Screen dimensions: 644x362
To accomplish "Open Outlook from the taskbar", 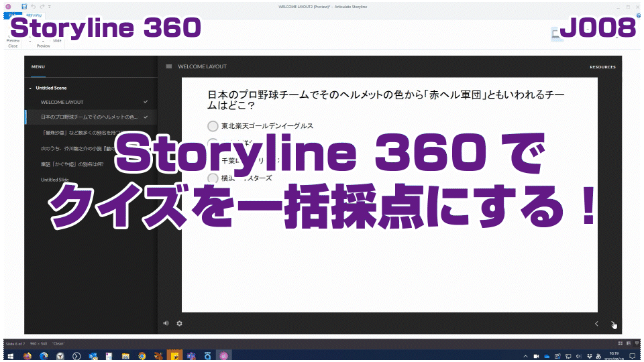I will 93,356.
